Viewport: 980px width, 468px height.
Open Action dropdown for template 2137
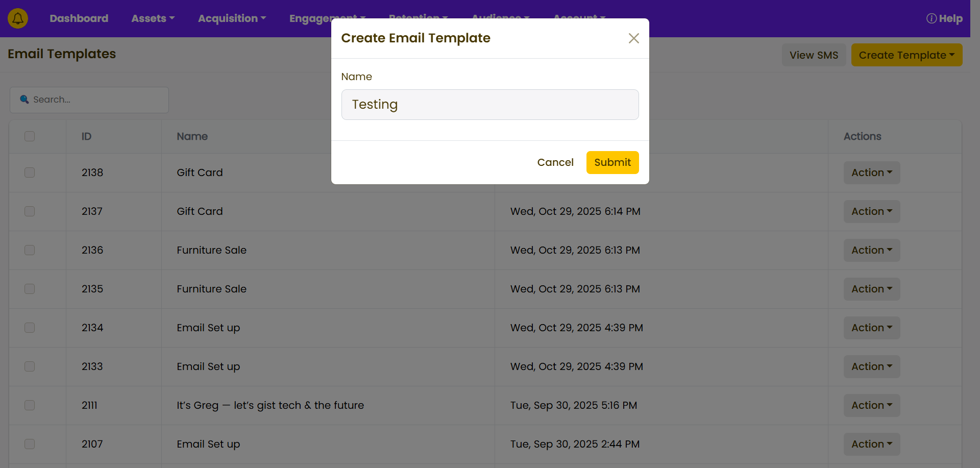[x=871, y=211]
